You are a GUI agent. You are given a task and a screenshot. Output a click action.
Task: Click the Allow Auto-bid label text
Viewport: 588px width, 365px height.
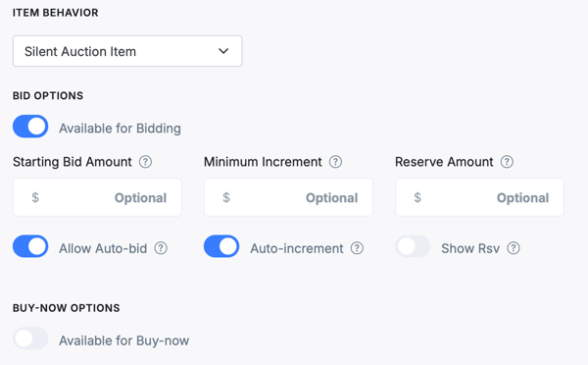pyautogui.click(x=103, y=248)
